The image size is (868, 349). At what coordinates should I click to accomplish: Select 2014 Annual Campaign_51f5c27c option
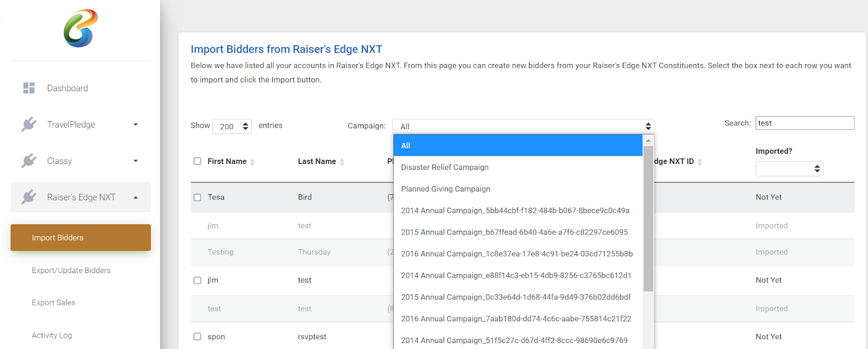[x=518, y=340]
